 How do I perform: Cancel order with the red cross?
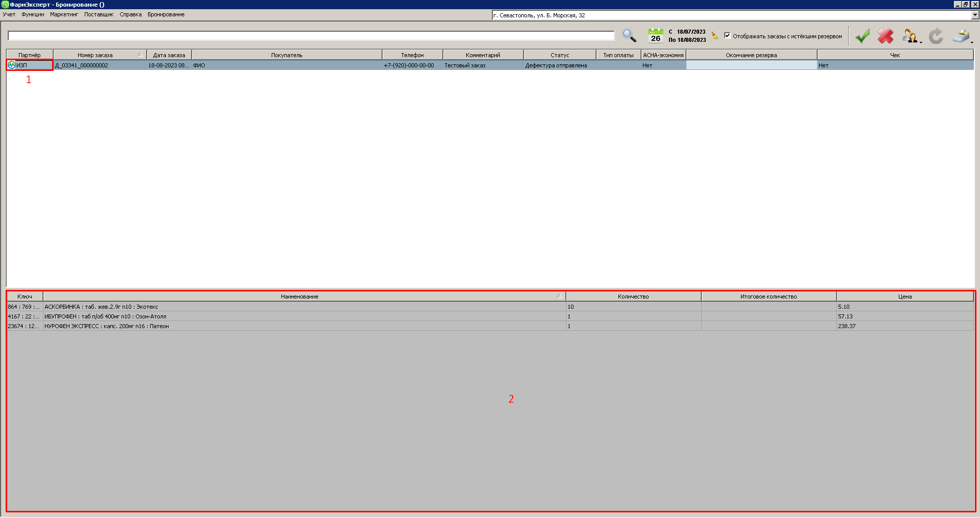(886, 36)
